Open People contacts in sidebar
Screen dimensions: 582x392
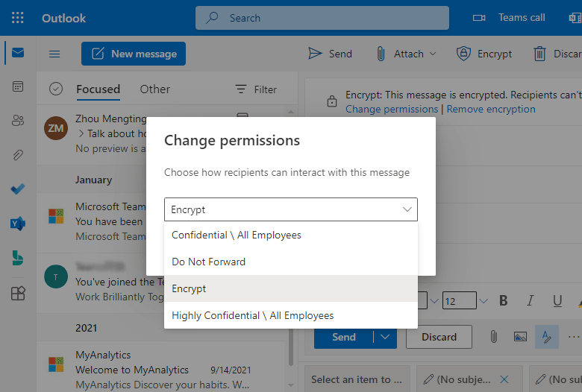[18, 121]
